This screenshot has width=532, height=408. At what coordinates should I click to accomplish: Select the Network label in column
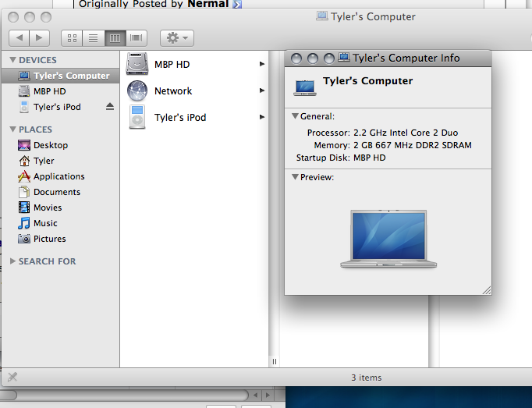coord(173,91)
